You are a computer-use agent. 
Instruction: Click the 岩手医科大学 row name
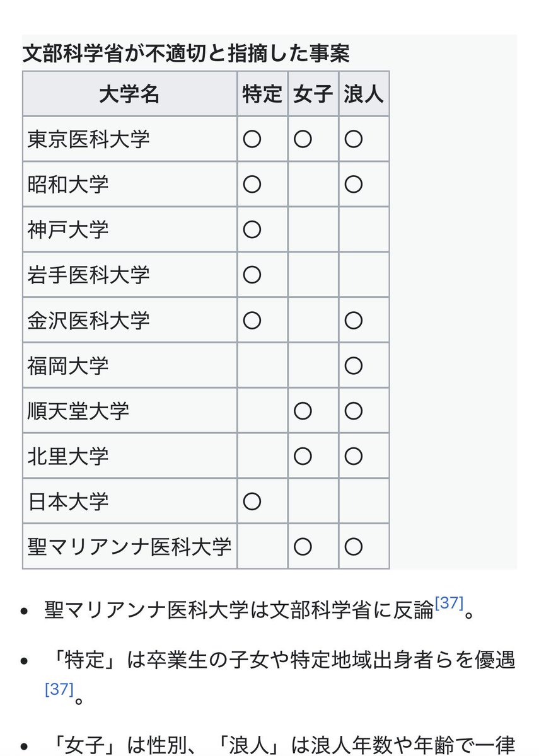pos(89,275)
